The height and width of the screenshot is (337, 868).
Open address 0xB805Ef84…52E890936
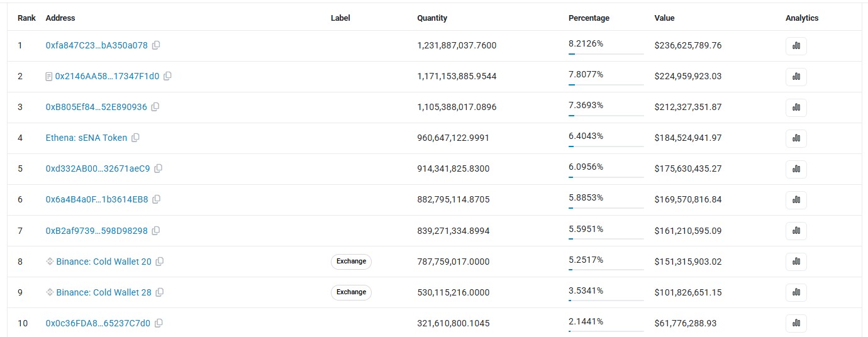pos(96,107)
